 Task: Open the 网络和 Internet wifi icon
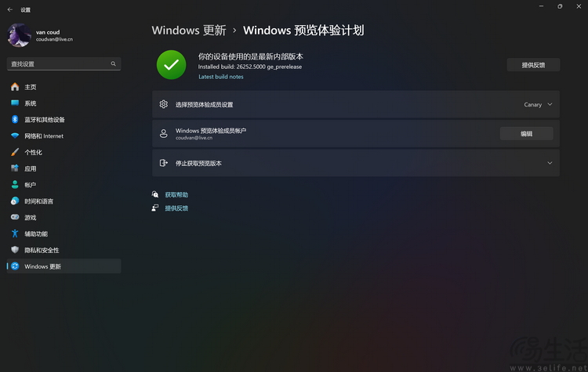pyautogui.click(x=15, y=135)
